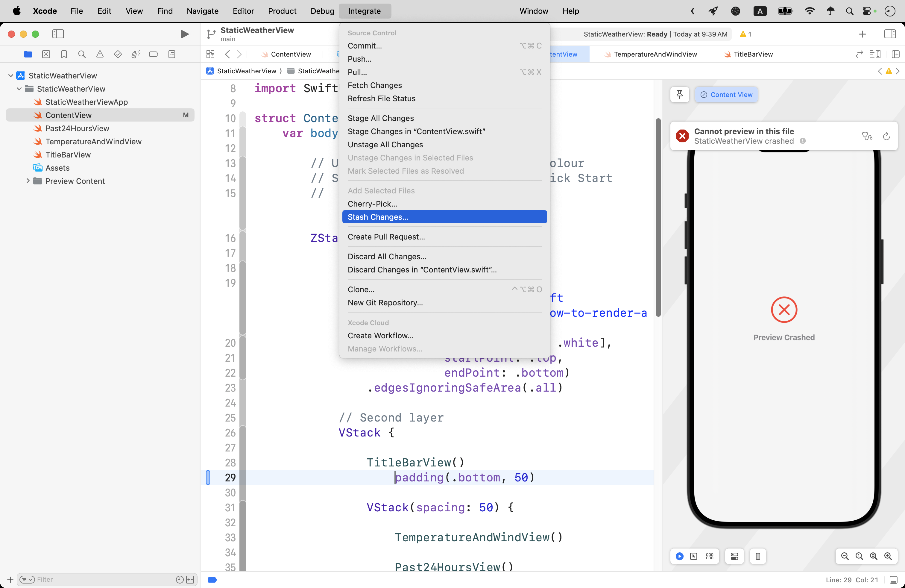The width and height of the screenshot is (905, 588).
Task: Open the Issue navigator warning icon
Action: coord(100,54)
